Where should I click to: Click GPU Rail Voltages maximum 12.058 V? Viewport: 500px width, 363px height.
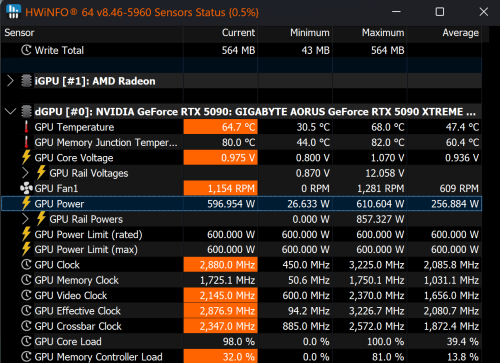click(385, 173)
